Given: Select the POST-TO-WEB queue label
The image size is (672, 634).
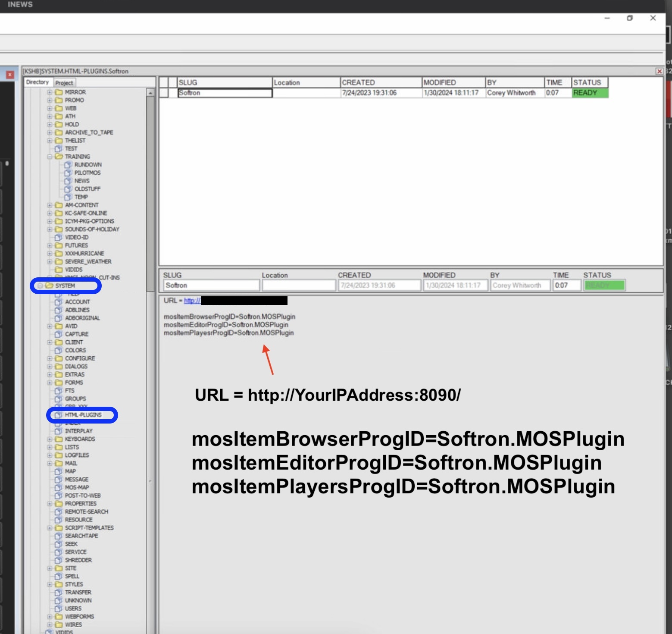Looking at the screenshot, I should (83, 496).
